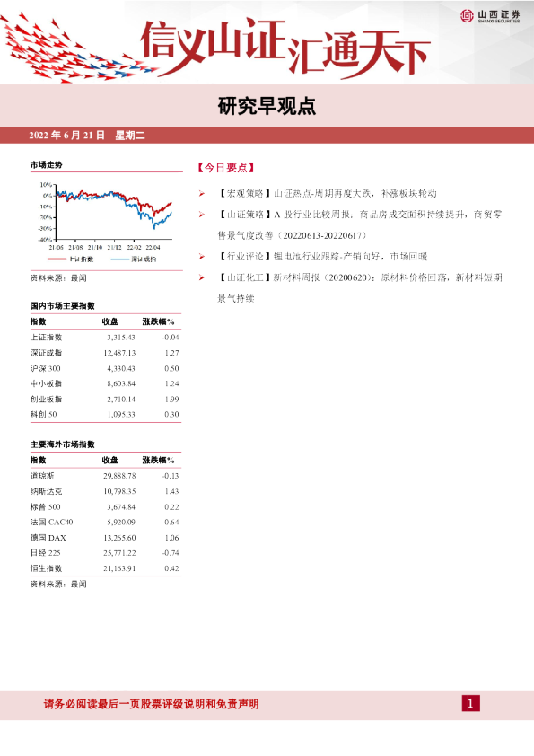The image size is (534, 756).
Task: Click the 市场走势 line chart
Action: tap(106, 215)
